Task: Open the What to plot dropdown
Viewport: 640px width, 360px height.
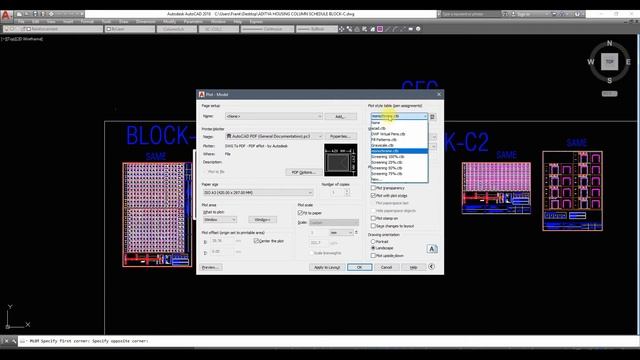Action: 220,220
